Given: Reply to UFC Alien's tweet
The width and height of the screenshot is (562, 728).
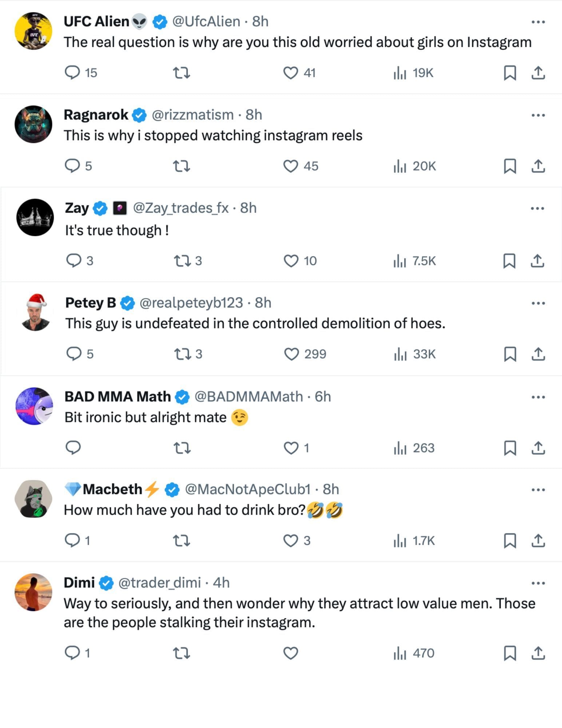Looking at the screenshot, I should 72,72.
